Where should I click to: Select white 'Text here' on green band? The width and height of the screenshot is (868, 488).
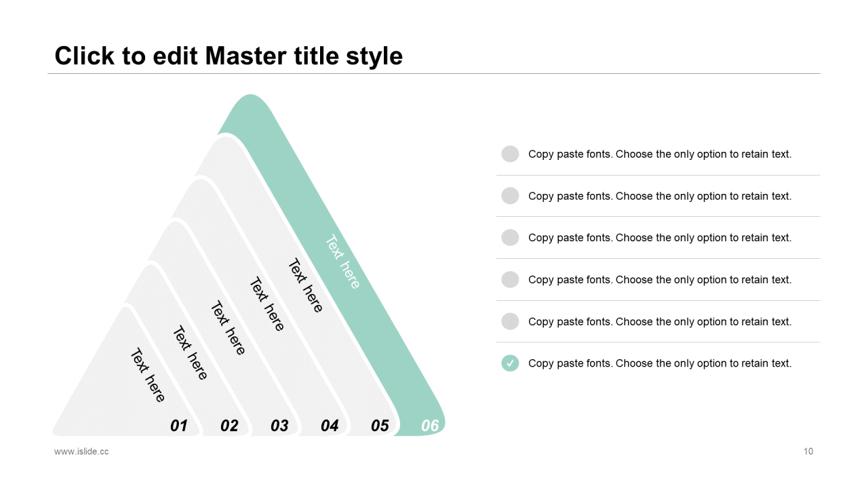[x=343, y=262]
